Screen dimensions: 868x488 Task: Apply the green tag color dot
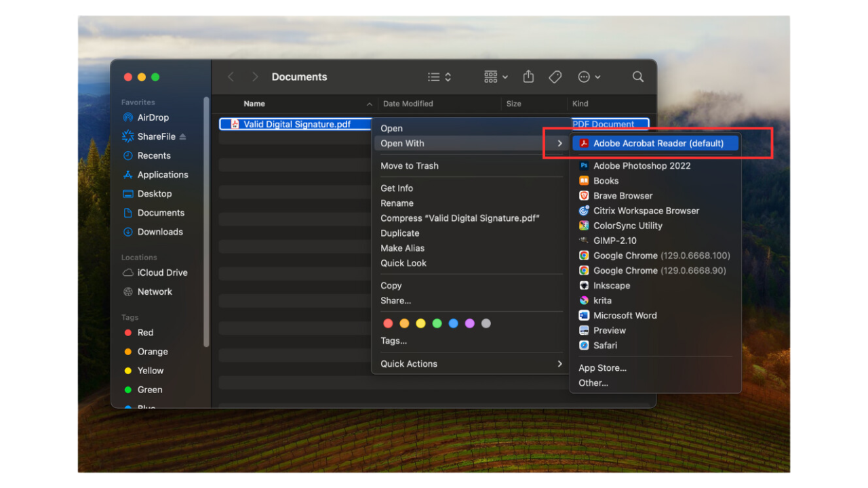(437, 323)
